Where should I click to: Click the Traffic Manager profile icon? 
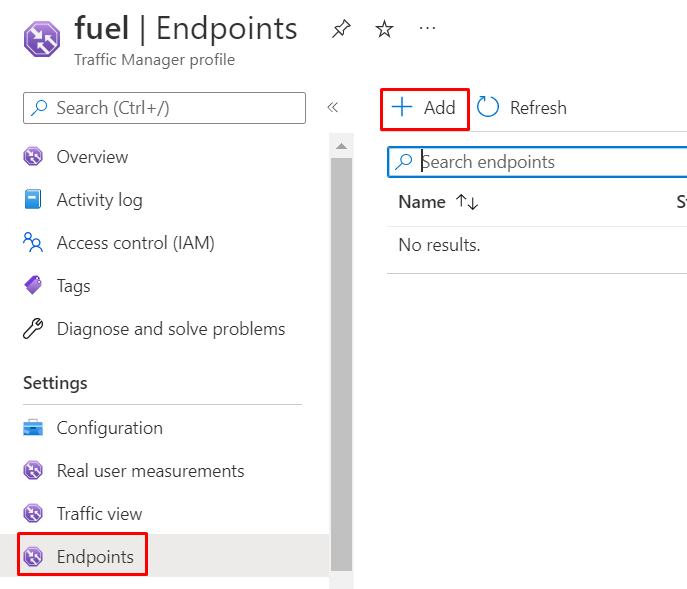42,38
